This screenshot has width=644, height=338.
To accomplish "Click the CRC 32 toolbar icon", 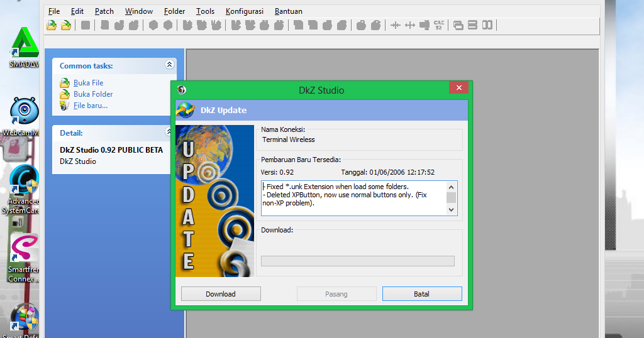I will 438,25.
